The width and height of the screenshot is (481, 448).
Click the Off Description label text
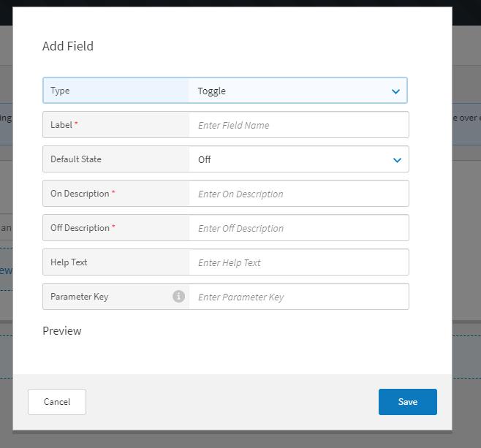click(80, 228)
